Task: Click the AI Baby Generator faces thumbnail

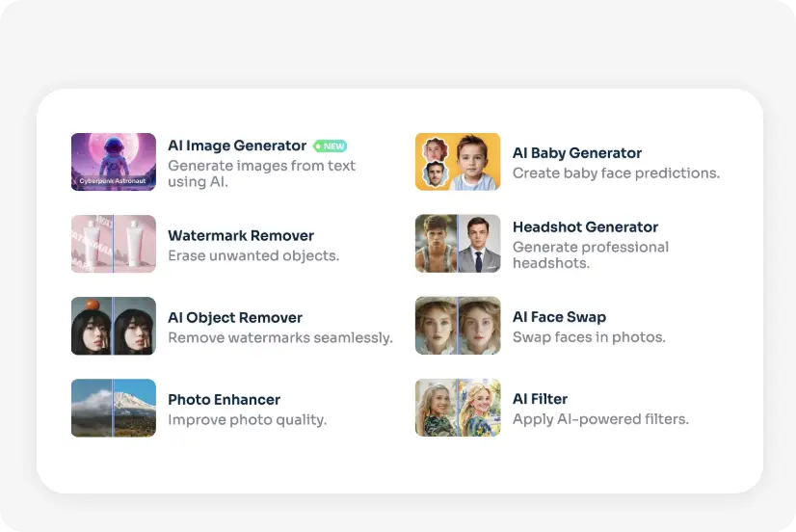Action: [x=458, y=162]
